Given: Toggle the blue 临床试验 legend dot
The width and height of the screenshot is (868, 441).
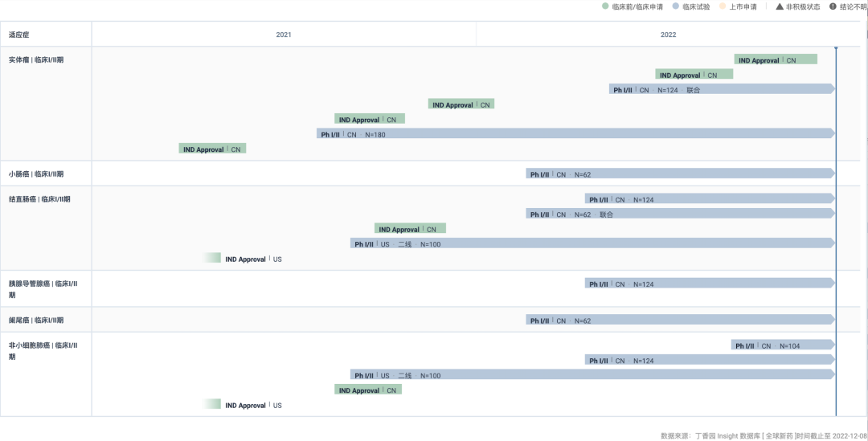Looking at the screenshot, I should pos(675,6).
